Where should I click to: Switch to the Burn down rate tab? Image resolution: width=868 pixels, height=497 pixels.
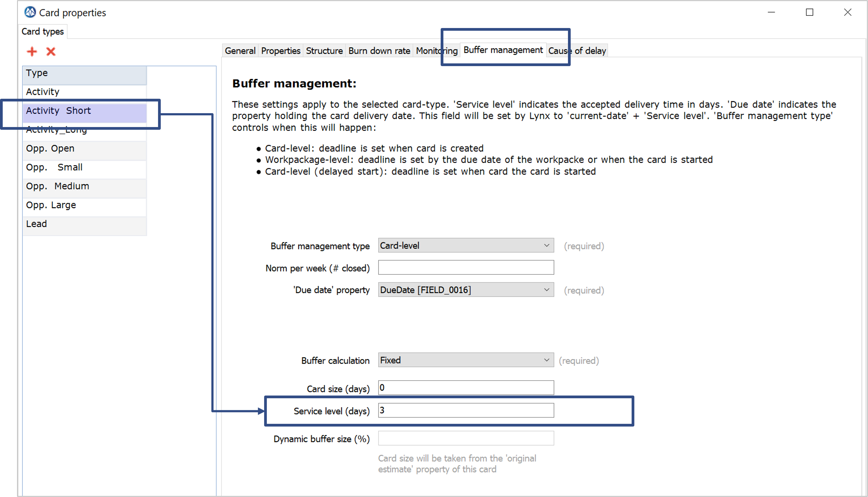point(379,51)
